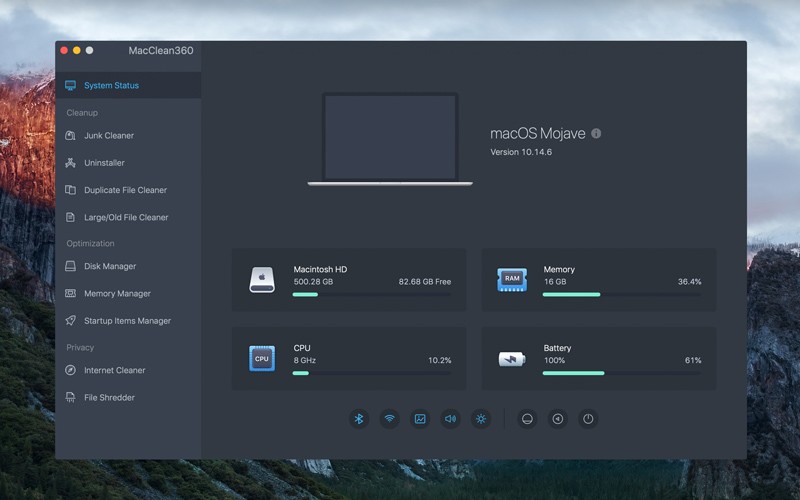Image resolution: width=800 pixels, height=500 pixels.
Task: Click the restart icon before the power icon
Action: 558,419
